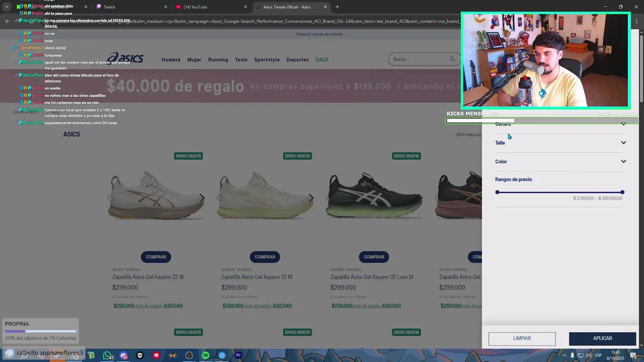Open Spotify from the taskbar
Image resolution: width=644 pixels, height=362 pixels.
click(x=206, y=355)
